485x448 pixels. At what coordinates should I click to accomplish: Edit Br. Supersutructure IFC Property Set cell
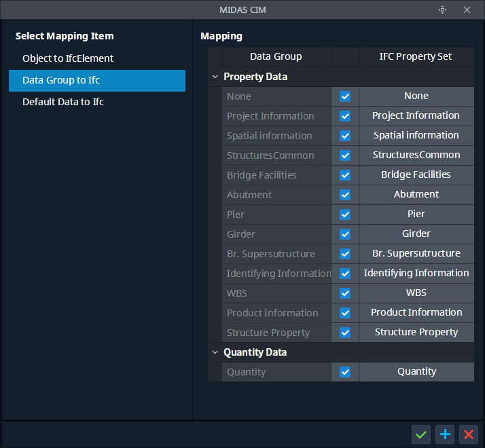(x=416, y=253)
